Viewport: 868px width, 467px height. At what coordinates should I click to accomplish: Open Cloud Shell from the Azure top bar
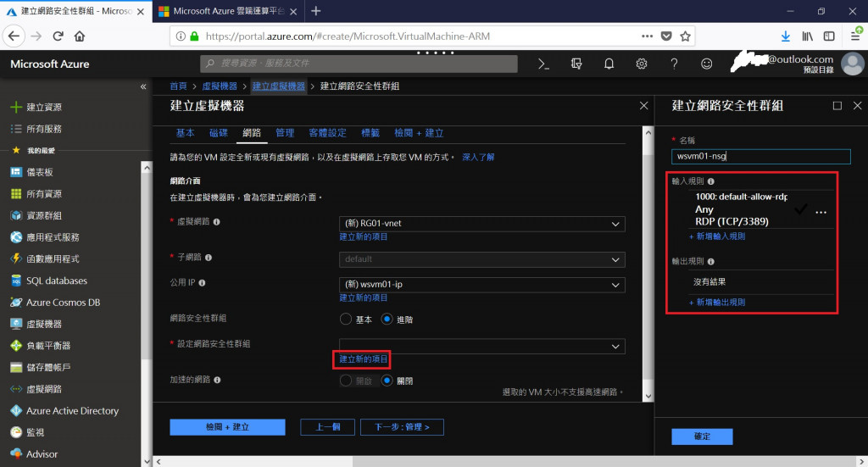pyautogui.click(x=543, y=64)
